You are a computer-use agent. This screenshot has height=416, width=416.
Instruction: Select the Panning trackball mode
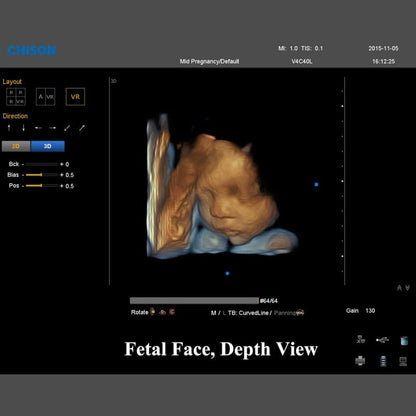coord(285,313)
